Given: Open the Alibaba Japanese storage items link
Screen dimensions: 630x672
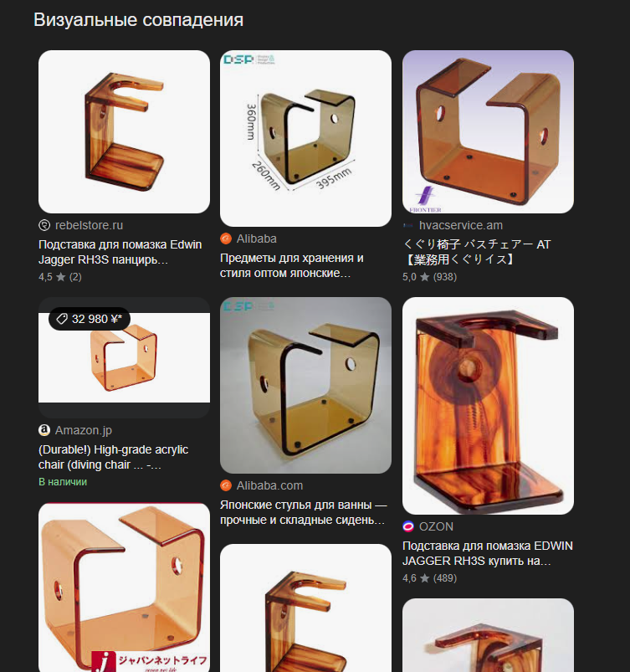Looking at the screenshot, I should click(x=292, y=265).
